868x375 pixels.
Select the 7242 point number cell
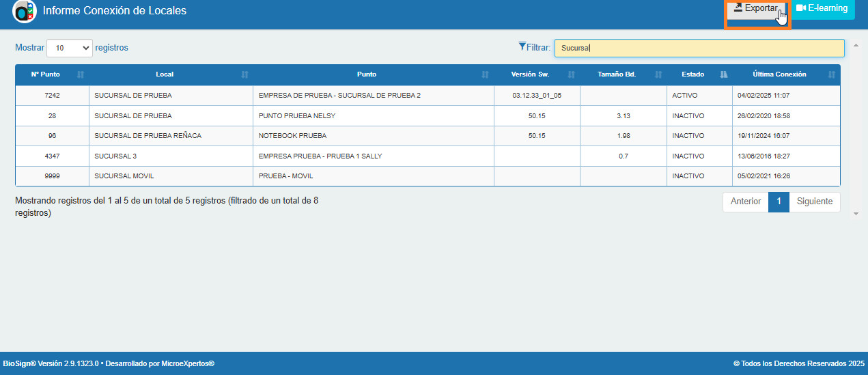(53, 96)
